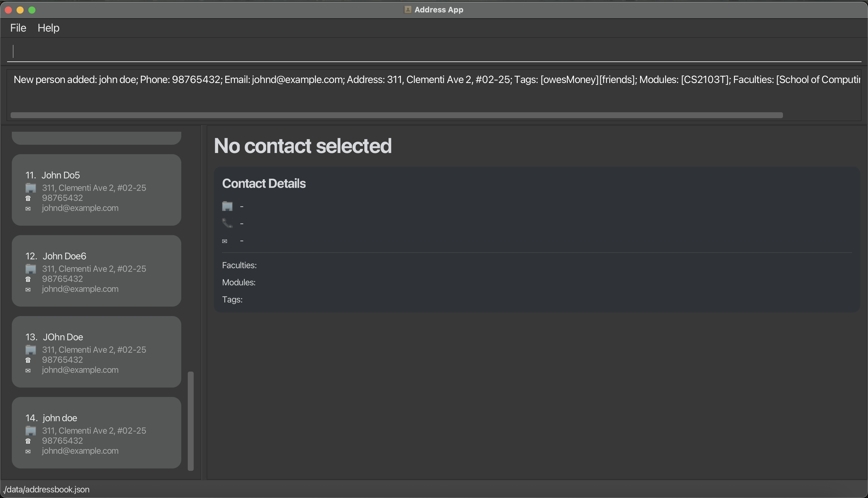The height and width of the screenshot is (498, 868).
Task: Click the email envelope icon in Contact Details
Action: pos(225,241)
